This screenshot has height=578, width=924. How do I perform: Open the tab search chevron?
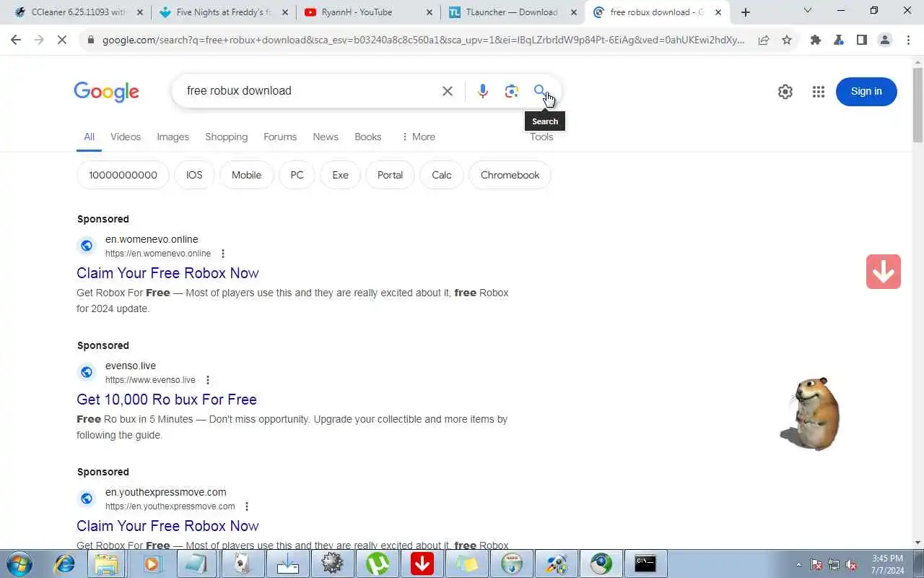tap(808, 11)
